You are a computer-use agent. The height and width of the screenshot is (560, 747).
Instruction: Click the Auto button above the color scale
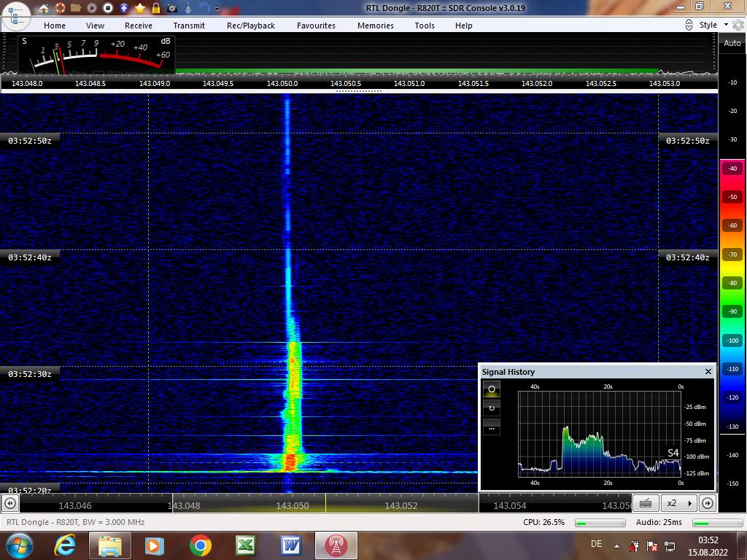732,43
